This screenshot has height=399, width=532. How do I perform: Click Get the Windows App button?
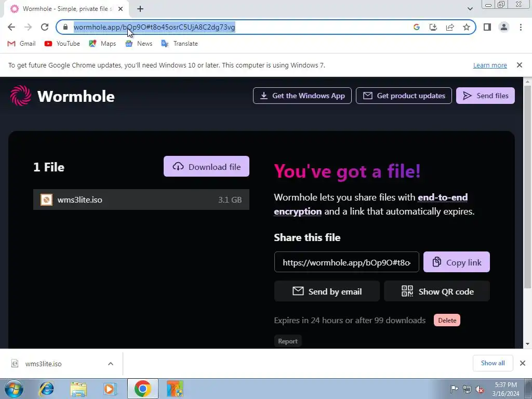click(302, 96)
